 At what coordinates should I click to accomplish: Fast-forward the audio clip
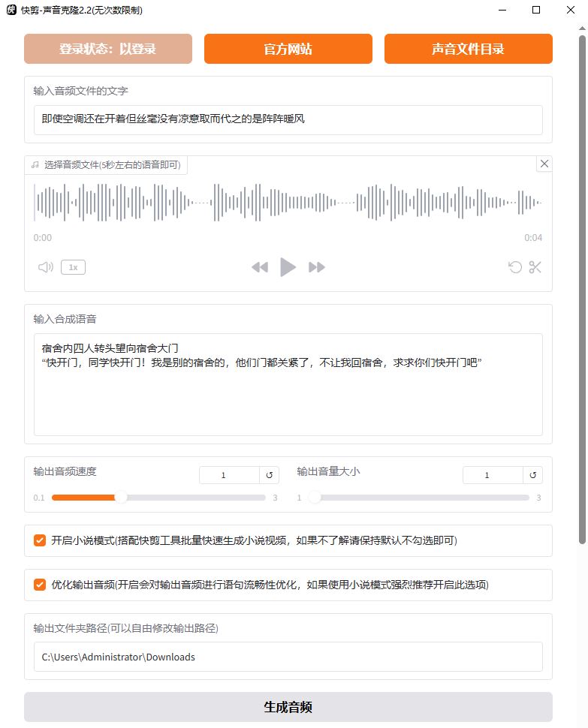317,267
